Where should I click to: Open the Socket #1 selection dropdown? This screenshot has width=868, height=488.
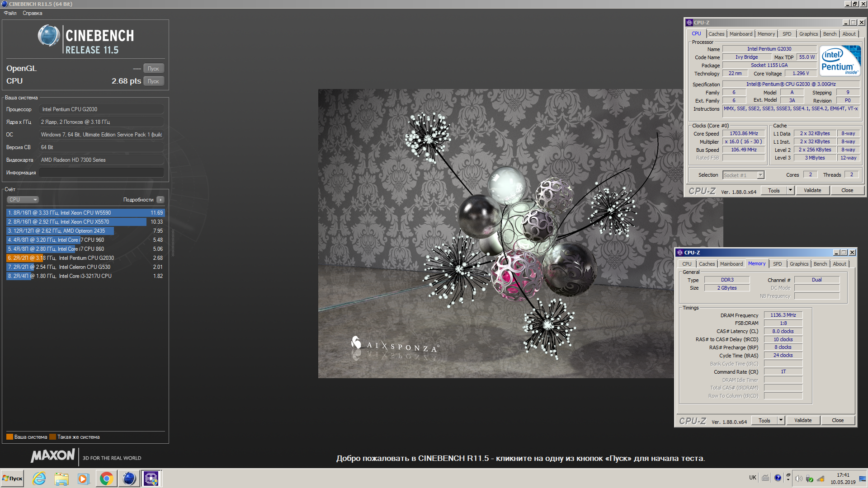tap(743, 175)
